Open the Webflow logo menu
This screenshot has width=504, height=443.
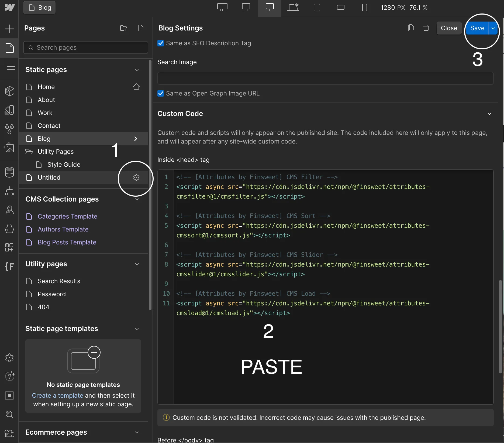tap(9, 8)
